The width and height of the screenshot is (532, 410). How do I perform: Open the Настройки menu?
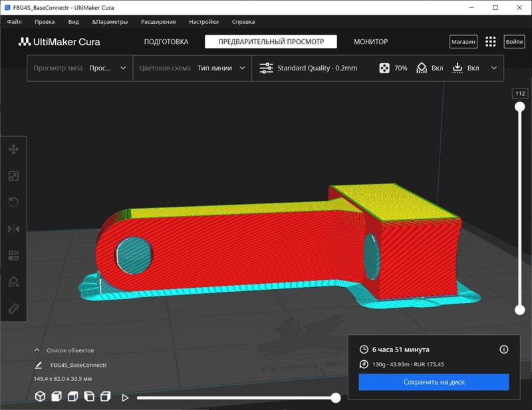pos(203,22)
